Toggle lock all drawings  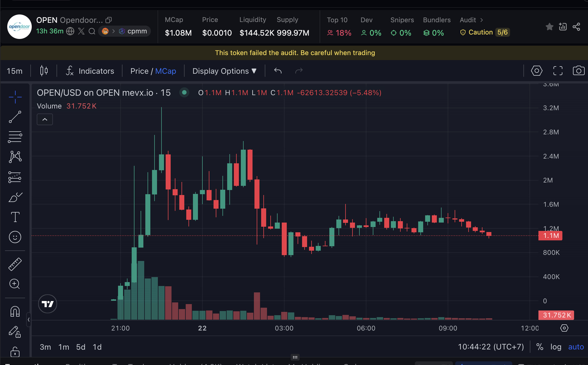click(x=15, y=351)
